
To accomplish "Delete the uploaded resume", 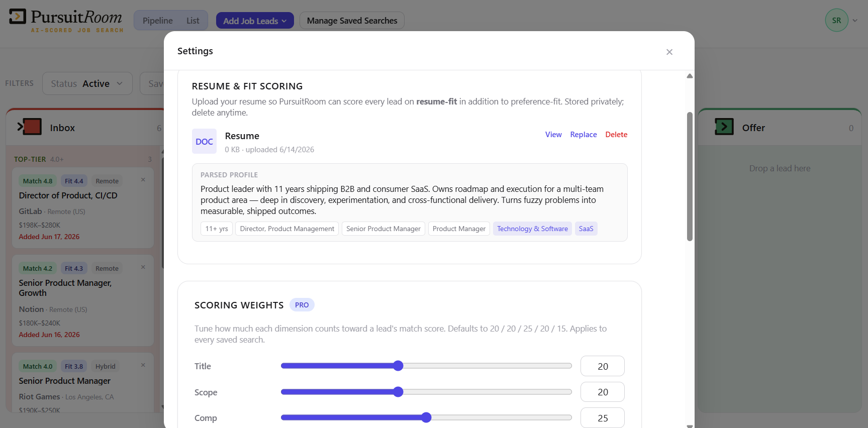I will coord(616,135).
